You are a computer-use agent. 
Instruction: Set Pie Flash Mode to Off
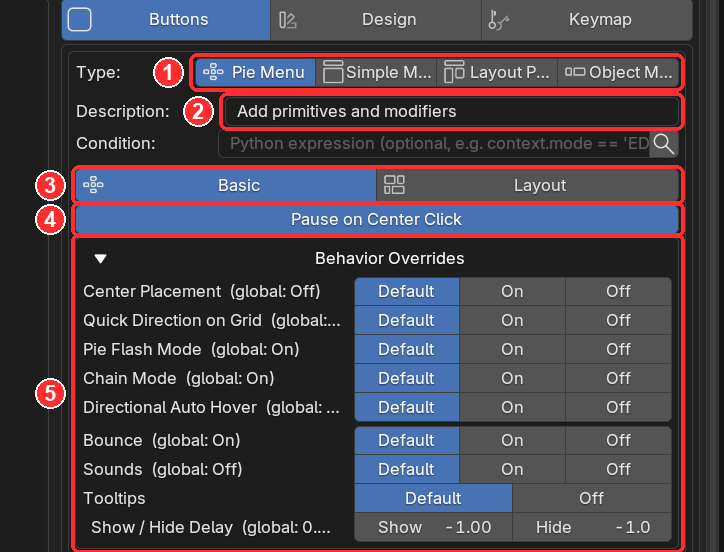point(618,349)
